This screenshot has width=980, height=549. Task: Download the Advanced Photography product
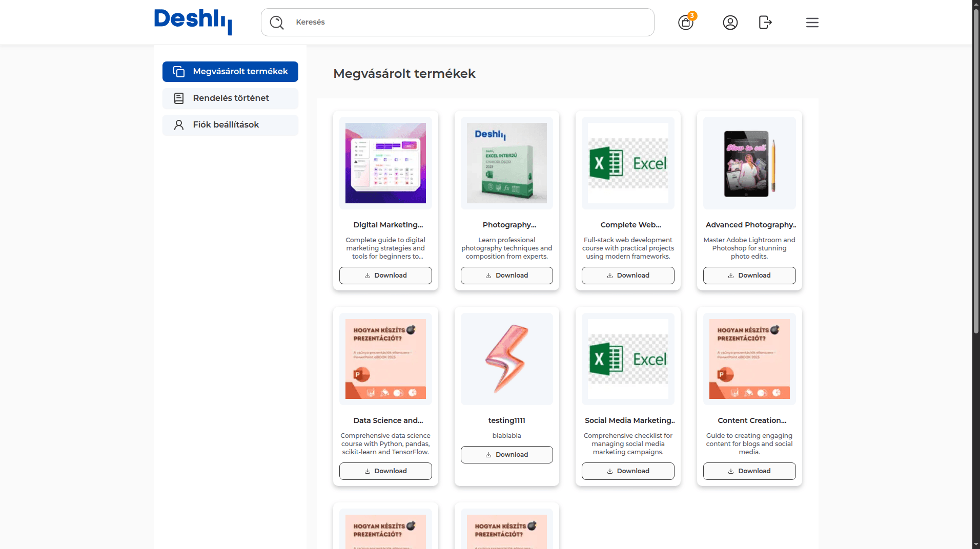click(x=749, y=276)
